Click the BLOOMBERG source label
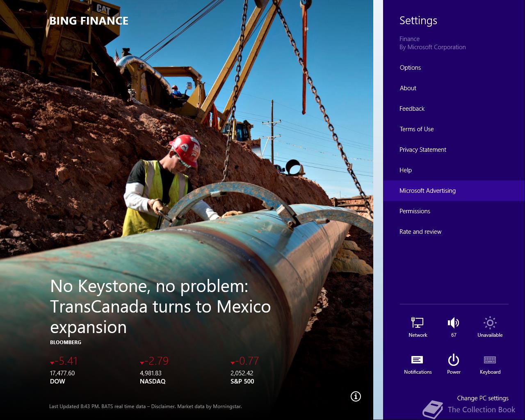 coord(66,342)
